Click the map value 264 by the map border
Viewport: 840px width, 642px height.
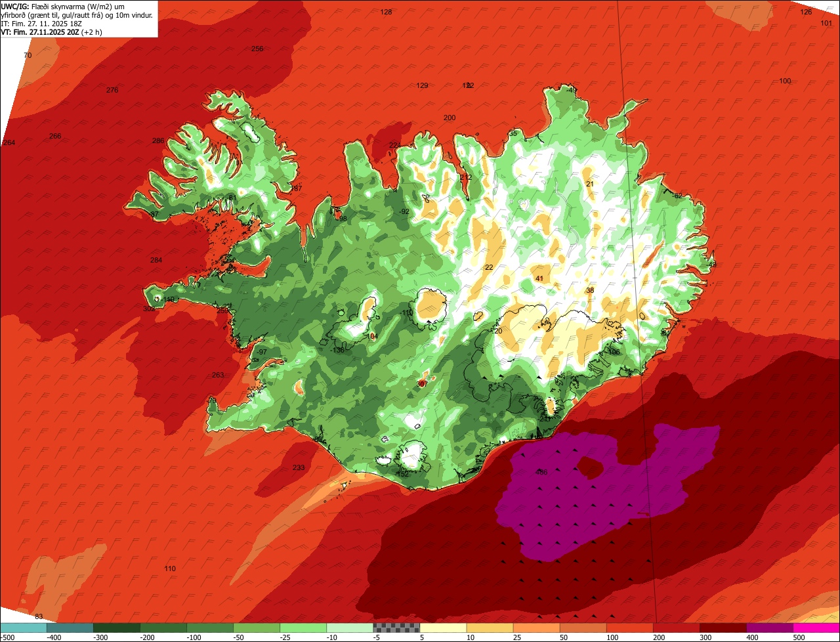(x=9, y=142)
